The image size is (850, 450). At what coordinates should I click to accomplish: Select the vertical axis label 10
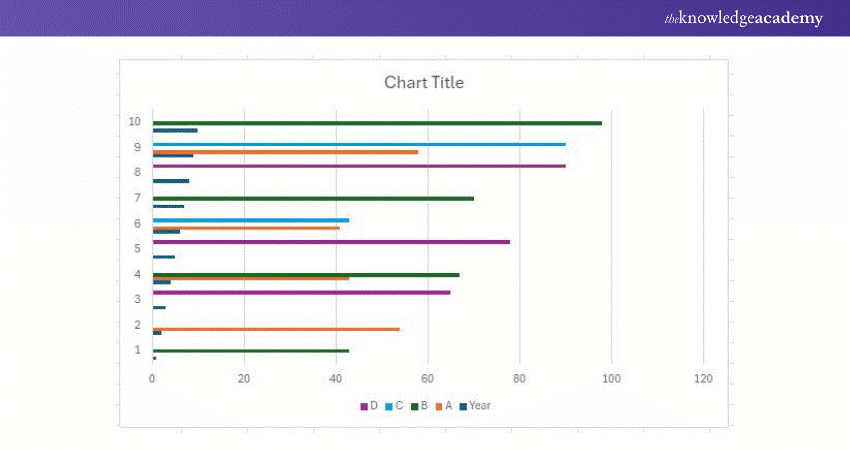click(x=134, y=121)
